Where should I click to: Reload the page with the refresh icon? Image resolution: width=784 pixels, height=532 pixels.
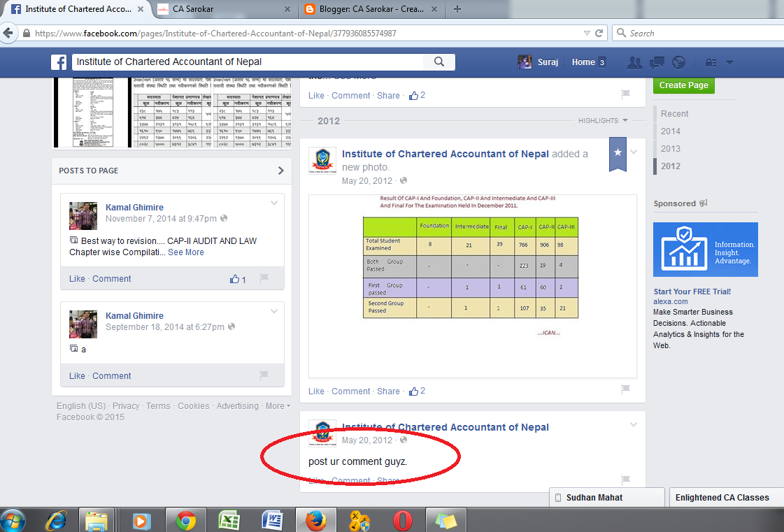pyautogui.click(x=599, y=34)
